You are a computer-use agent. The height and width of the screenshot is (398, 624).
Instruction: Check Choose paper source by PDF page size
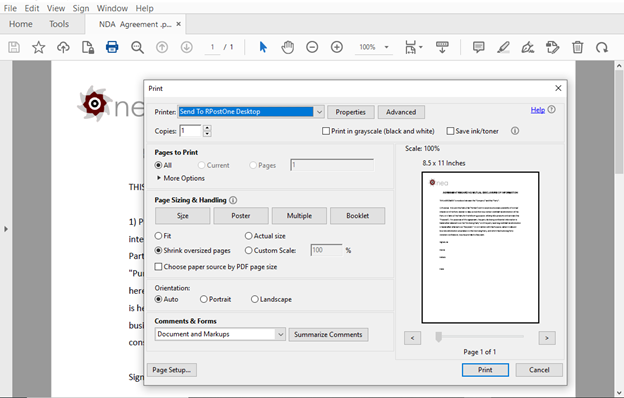(x=158, y=266)
